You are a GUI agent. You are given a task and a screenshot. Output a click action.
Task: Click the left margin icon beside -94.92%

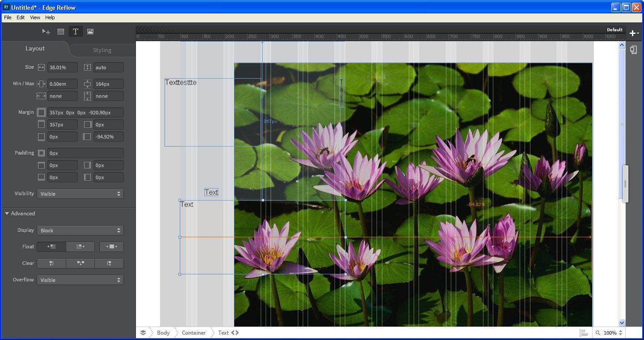pyautogui.click(x=88, y=137)
